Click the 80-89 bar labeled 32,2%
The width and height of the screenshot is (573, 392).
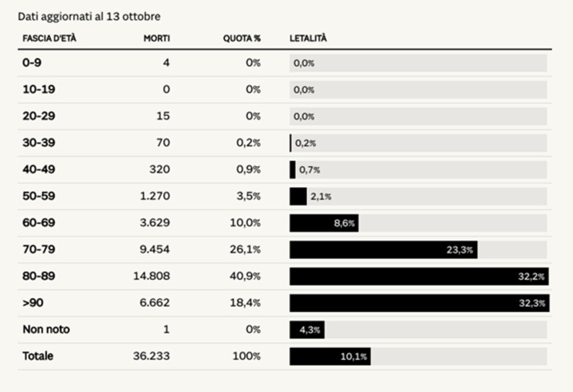click(x=419, y=276)
